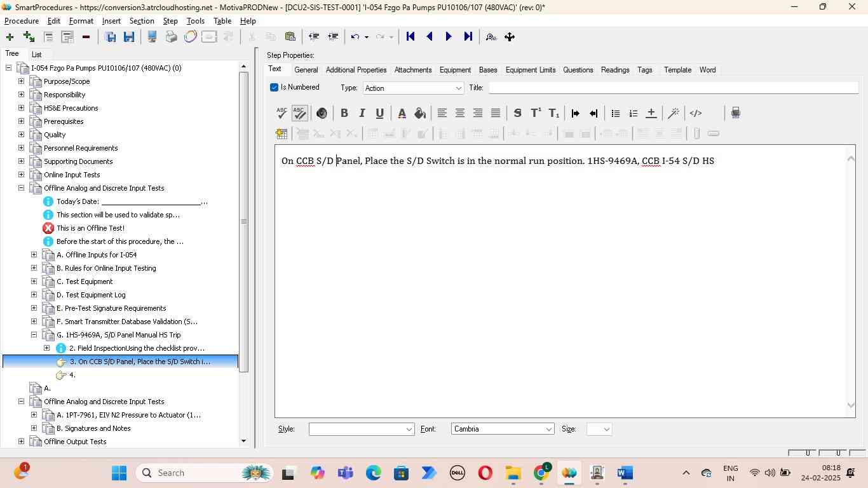
Task: Toggle subscript formatting
Action: (554, 113)
